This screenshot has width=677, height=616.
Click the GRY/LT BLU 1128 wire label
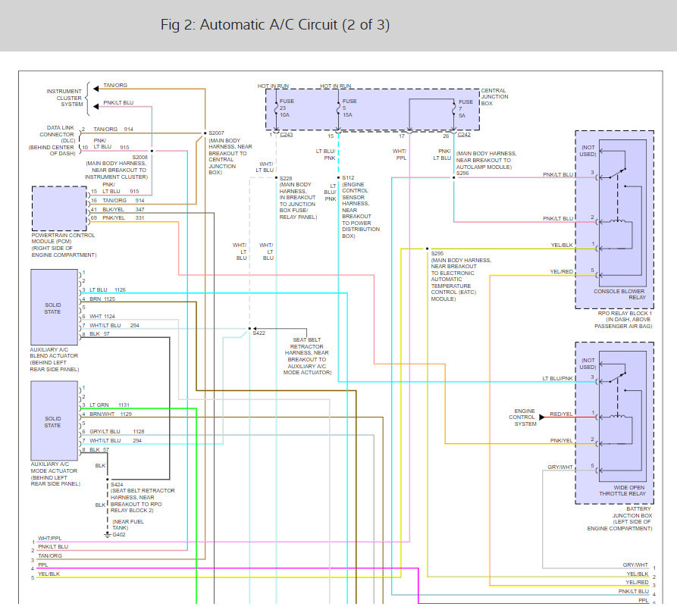[x=117, y=432]
